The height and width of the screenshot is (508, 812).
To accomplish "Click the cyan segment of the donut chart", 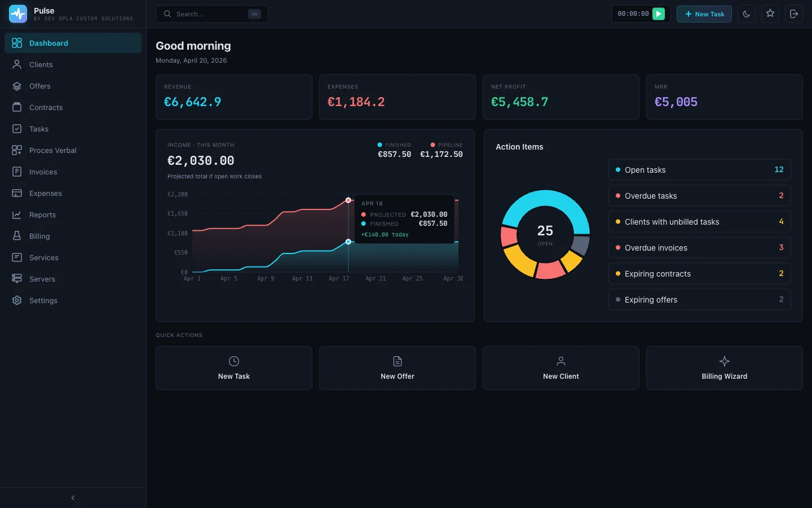I will tap(545, 198).
